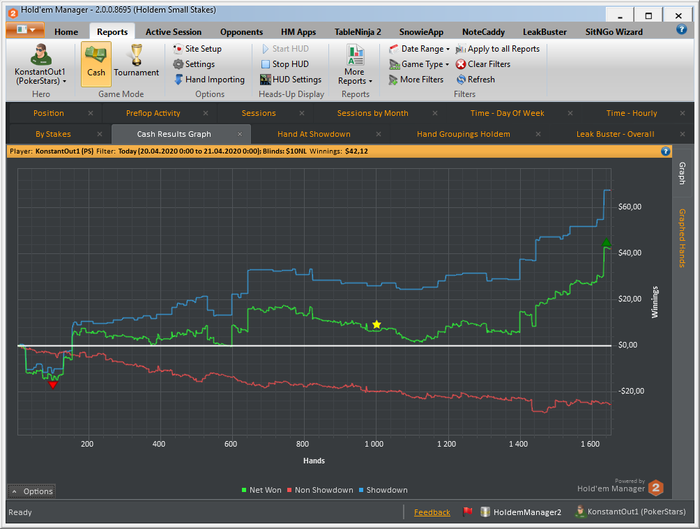Expand the Options panel at bottom left
Image resolution: width=700 pixels, height=529 pixels.
pos(32,491)
